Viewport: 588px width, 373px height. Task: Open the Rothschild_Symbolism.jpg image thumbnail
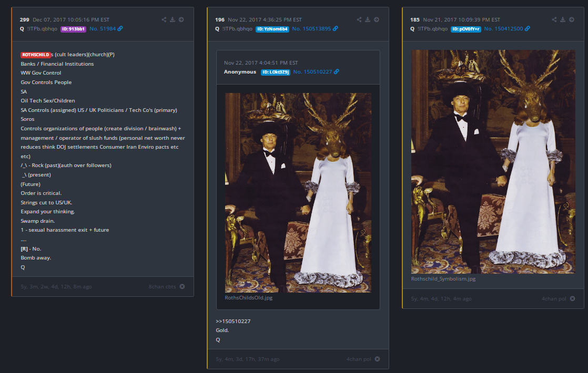click(493, 161)
